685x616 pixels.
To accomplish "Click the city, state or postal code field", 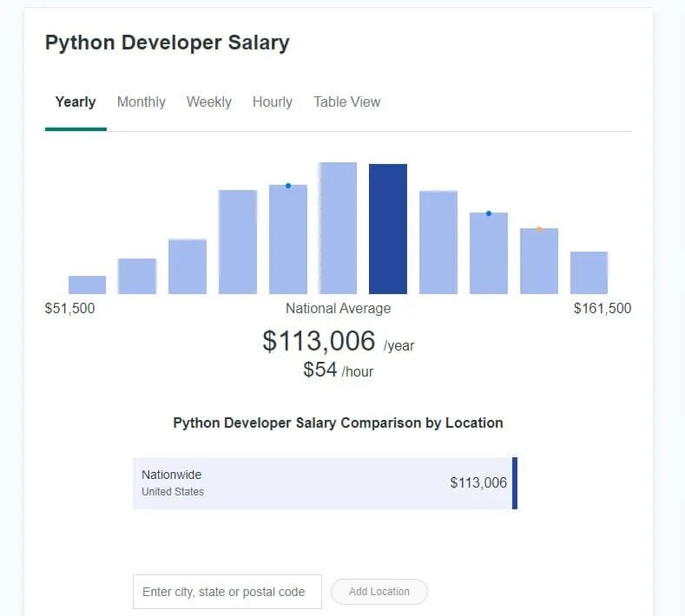I will coord(227,592).
